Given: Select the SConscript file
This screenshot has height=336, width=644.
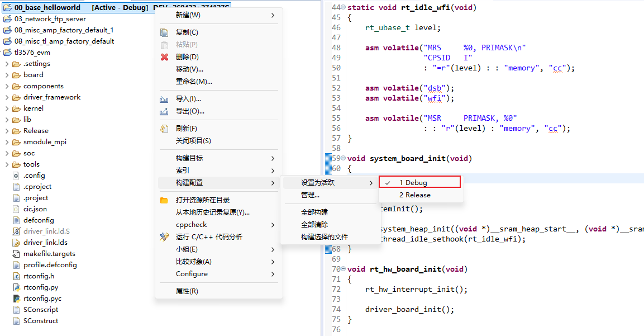Looking at the screenshot, I should 41,310.
